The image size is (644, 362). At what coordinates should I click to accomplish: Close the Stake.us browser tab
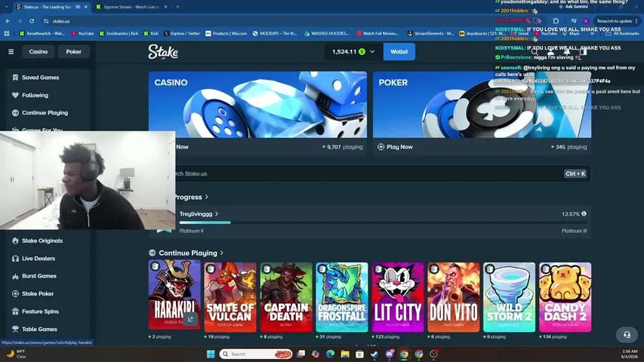click(85, 7)
